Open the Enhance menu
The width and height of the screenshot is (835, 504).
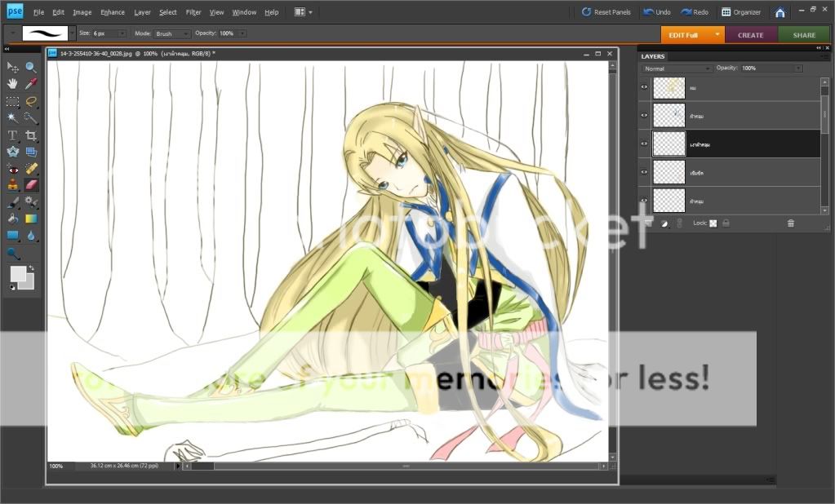tap(113, 12)
